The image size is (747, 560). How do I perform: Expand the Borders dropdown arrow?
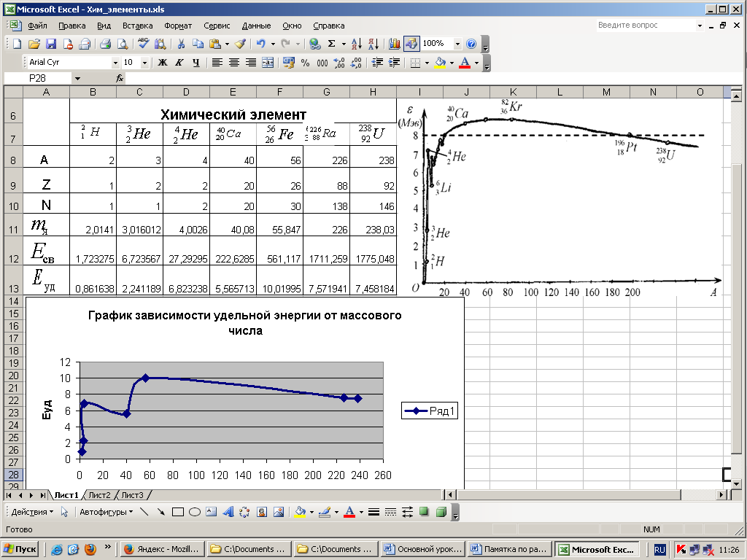(x=426, y=63)
